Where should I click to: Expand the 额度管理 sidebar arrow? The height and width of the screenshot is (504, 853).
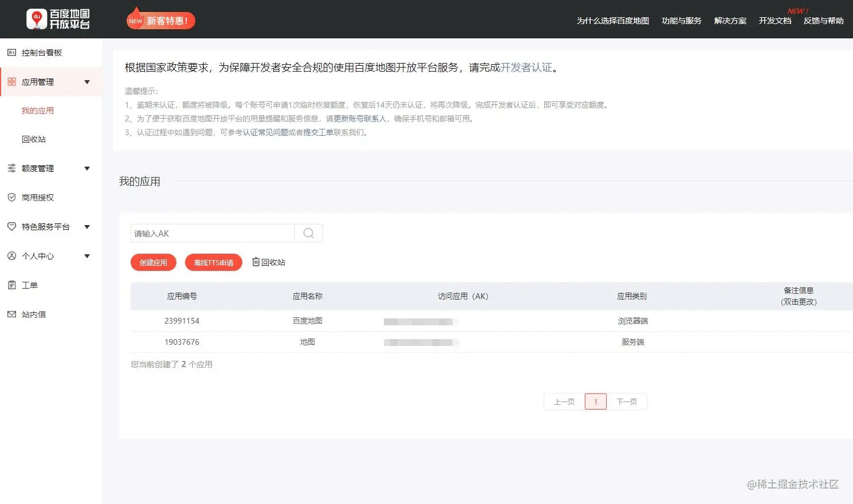(x=87, y=168)
